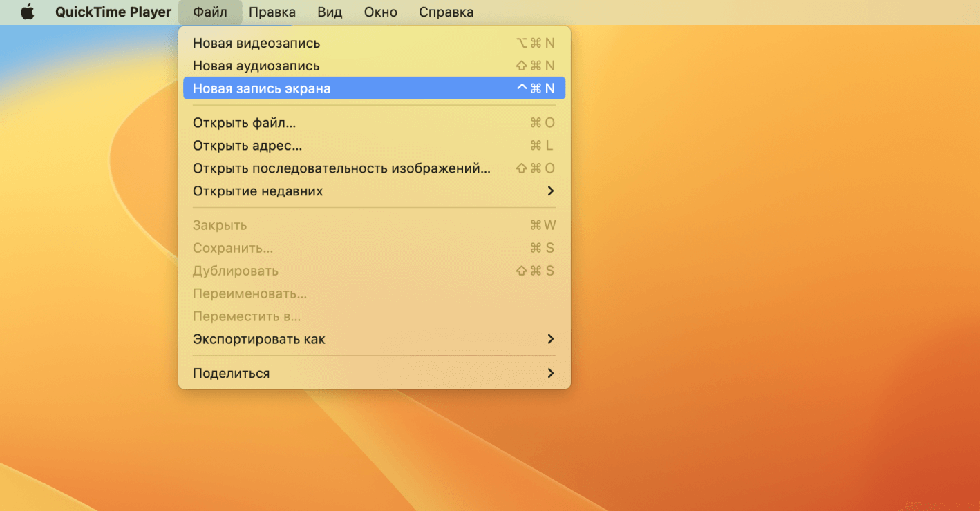Open the Правка menu
The height and width of the screenshot is (511, 980).
point(272,12)
